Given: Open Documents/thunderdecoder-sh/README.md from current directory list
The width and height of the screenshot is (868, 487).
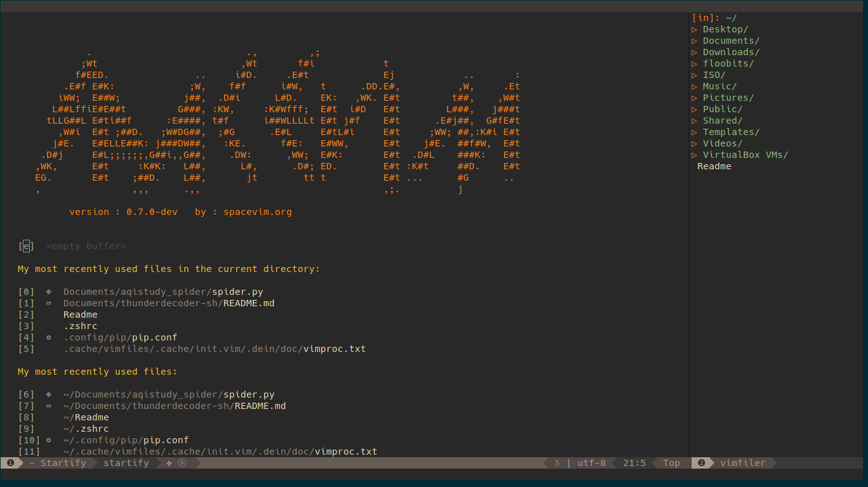Looking at the screenshot, I should coord(169,303).
